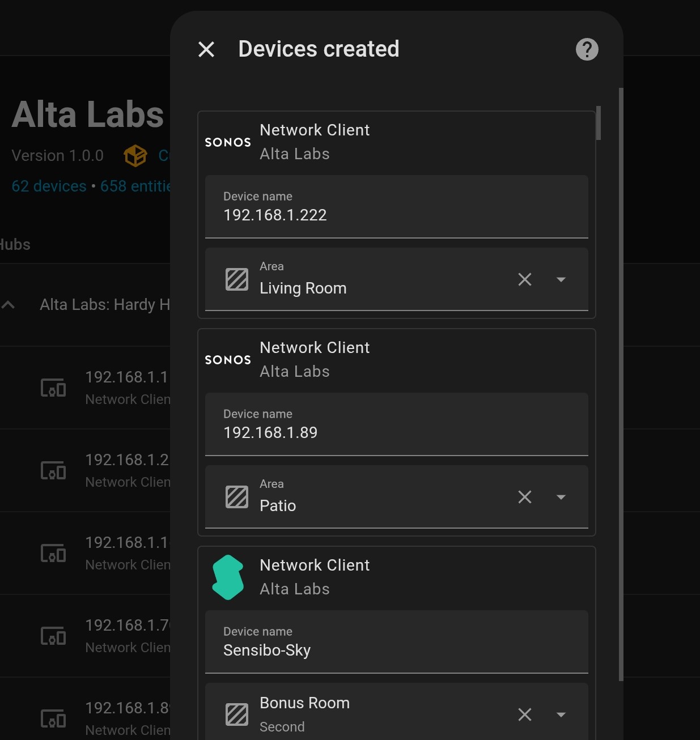Edit the Sensibo-Sky device name field
This screenshot has width=700, height=740.
(x=396, y=650)
